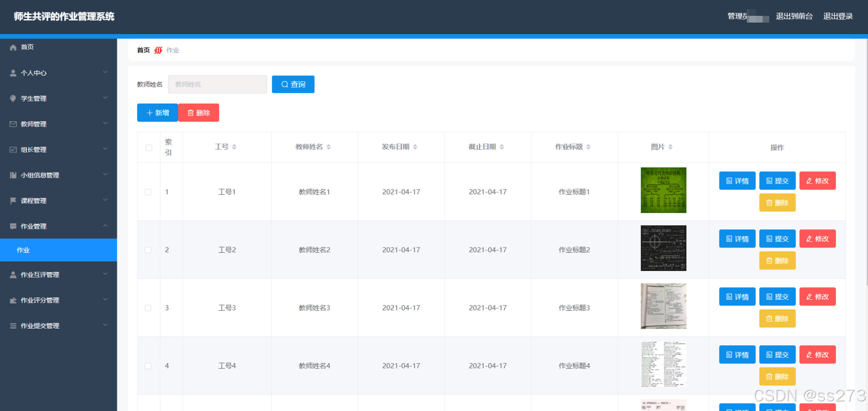Open the 首页 sidebar menu item
The width and height of the screenshot is (868, 411).
58,47
